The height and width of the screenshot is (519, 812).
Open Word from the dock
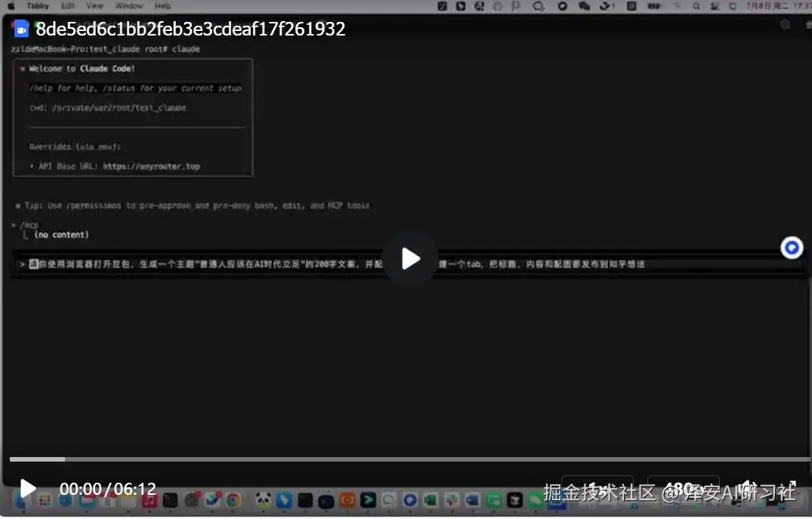click(472, 500)
